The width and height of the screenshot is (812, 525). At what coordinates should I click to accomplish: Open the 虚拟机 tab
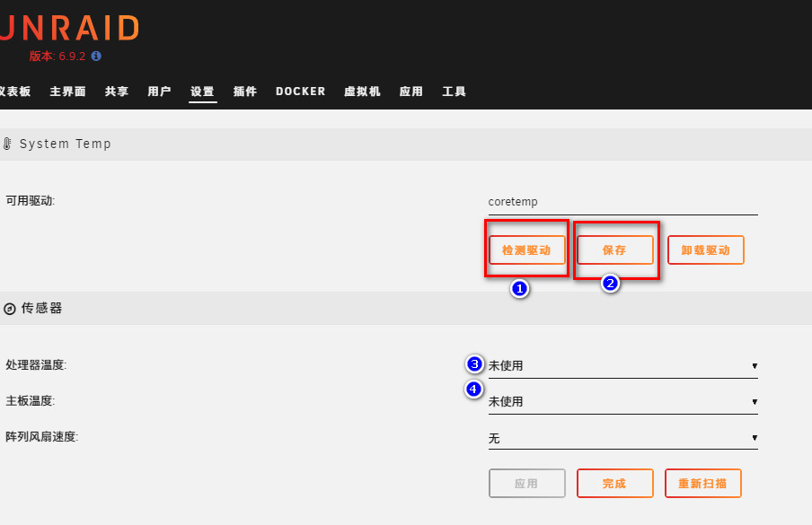363,92
